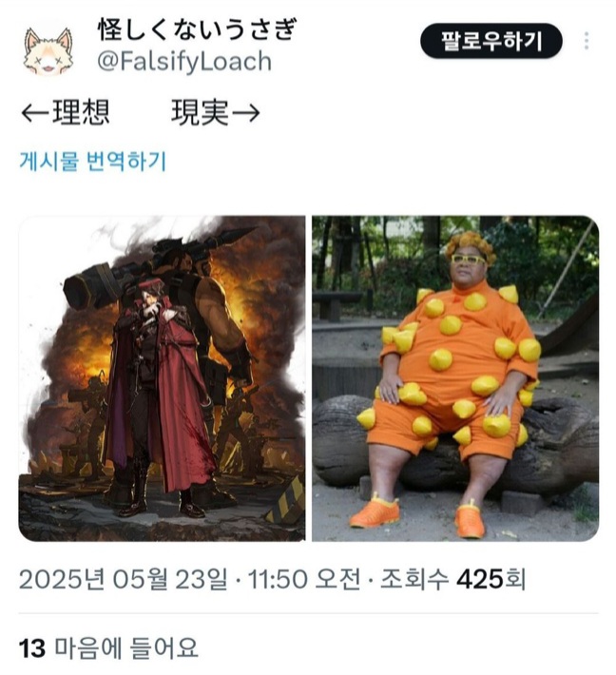Show the 13 마음에 들어요 likes list
616x675 pixels.
(108, 647)
